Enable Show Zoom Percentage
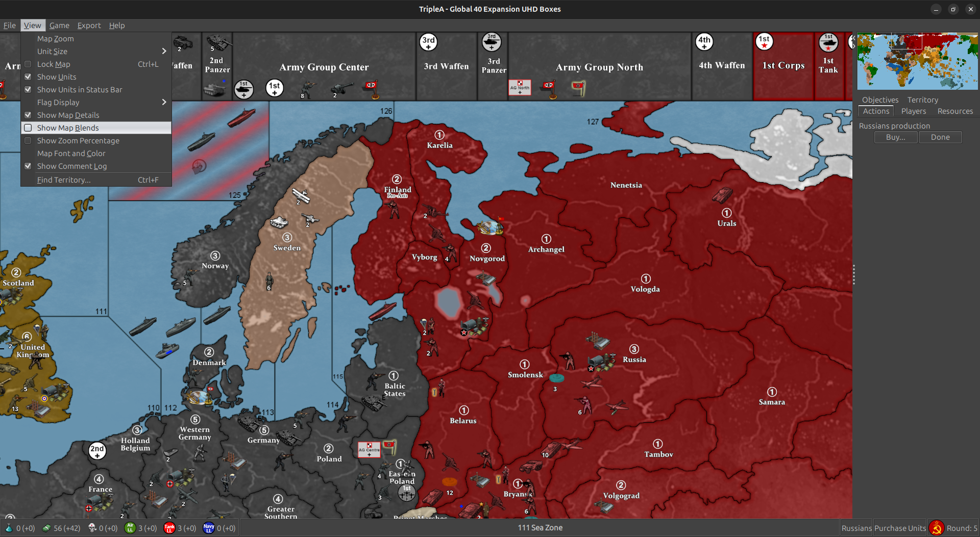The image size is (980, 537). coord(28,141)
